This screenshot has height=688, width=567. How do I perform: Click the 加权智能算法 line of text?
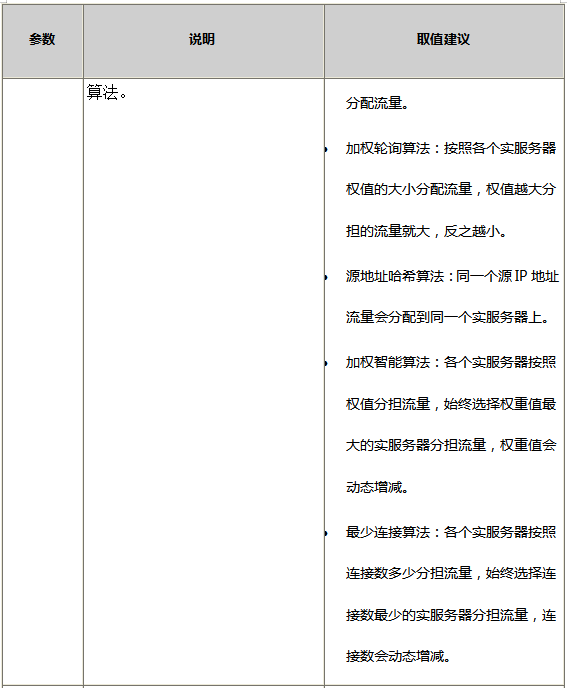pos(451,362)
